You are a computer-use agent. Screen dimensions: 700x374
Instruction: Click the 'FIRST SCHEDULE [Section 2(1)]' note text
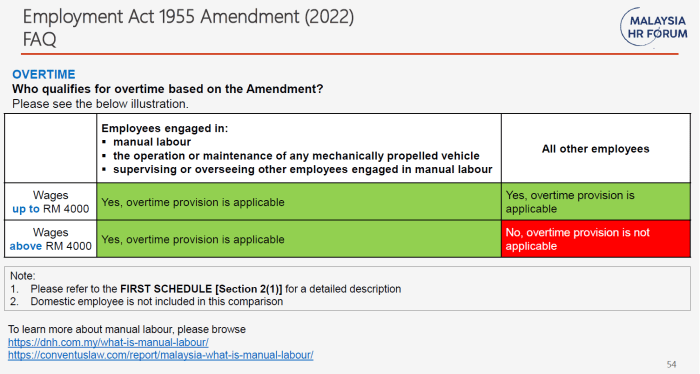click(201, 289)
